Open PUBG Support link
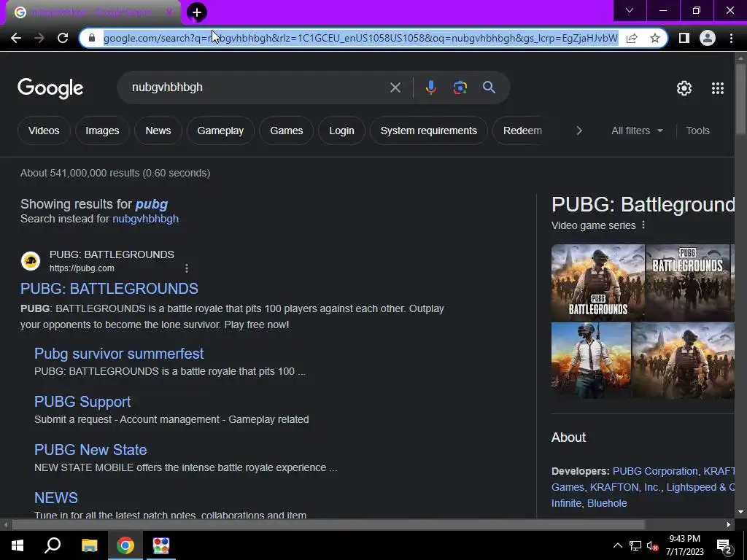The height and width of the screenshot is (560, 747). [82, 402]
